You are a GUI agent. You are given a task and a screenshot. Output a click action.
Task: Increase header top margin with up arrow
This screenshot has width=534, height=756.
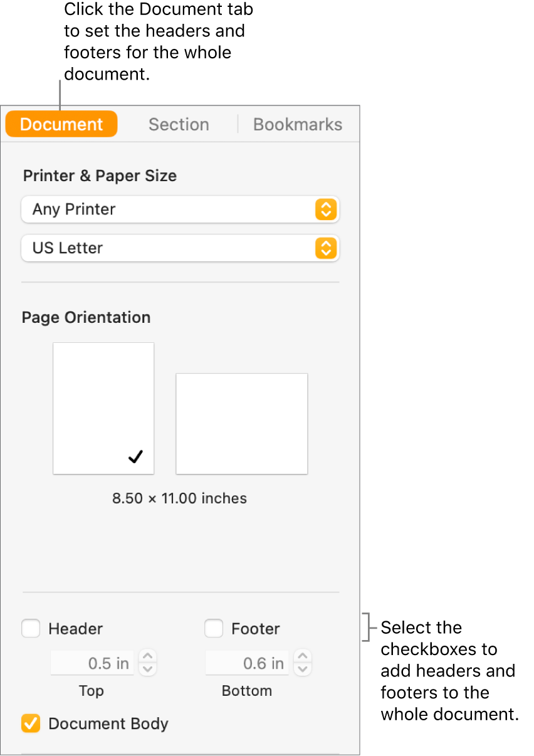point(148,657)
